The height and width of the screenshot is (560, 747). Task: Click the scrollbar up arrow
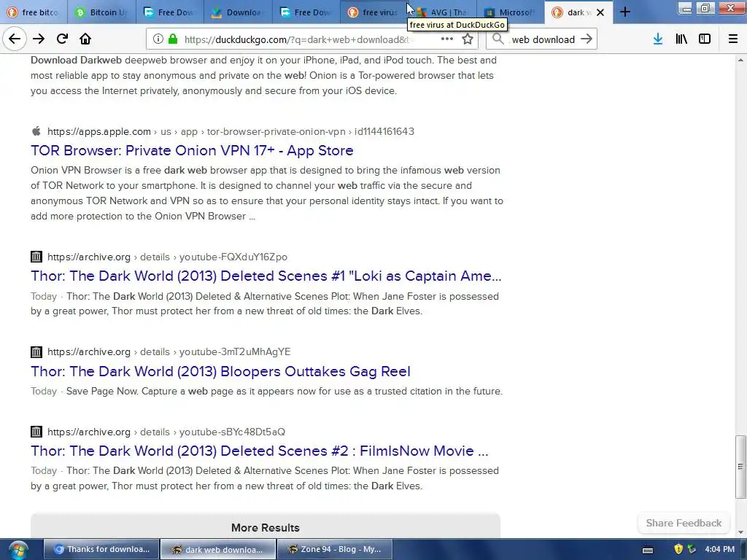(740, 60)
